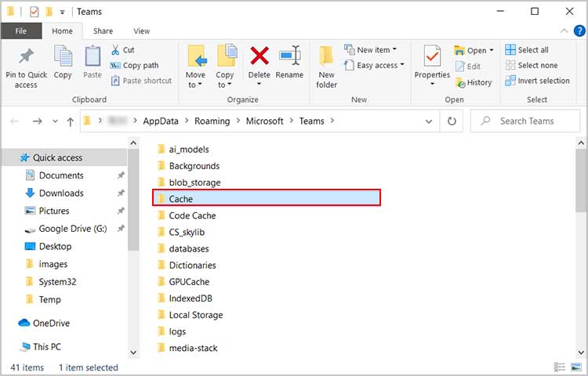The image size is (588, 376).
Task: Select the IndexedDB folder
Action: 191,298
